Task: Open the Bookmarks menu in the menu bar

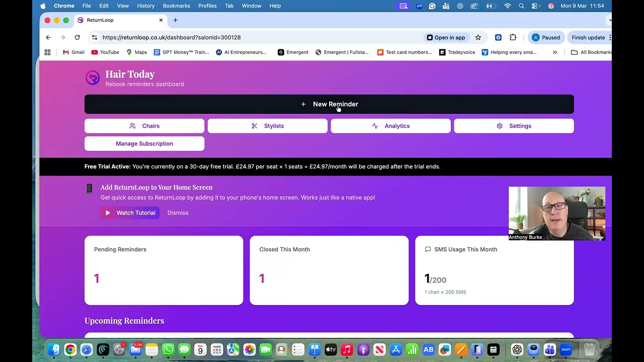Action: 177,6
